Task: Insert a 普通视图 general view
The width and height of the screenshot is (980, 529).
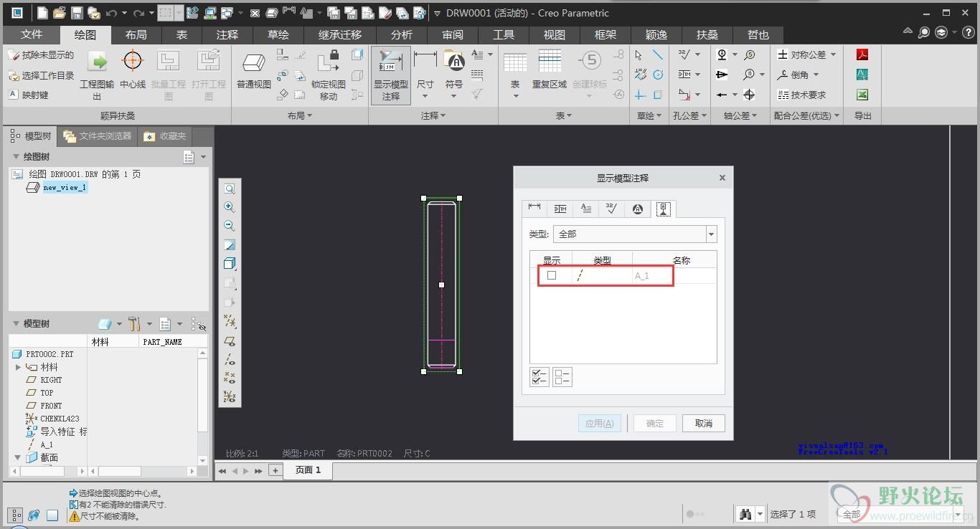Action: (254, 70)
